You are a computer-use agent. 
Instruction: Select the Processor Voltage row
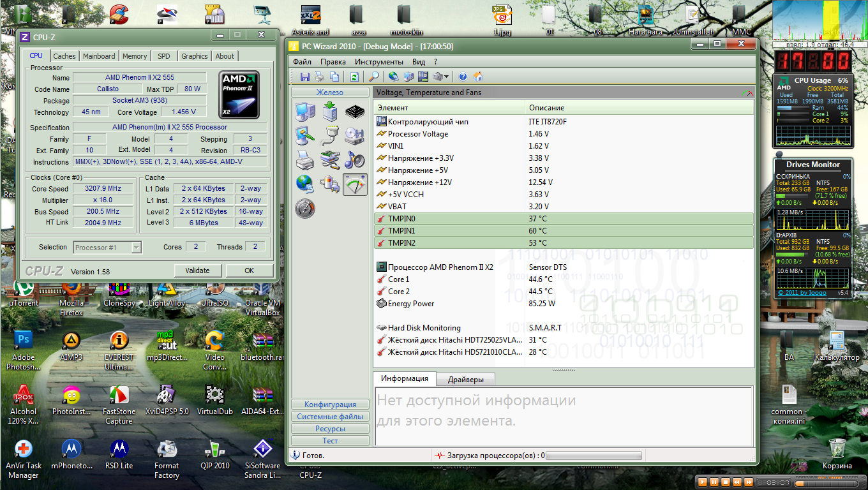(x=564, y=134)
